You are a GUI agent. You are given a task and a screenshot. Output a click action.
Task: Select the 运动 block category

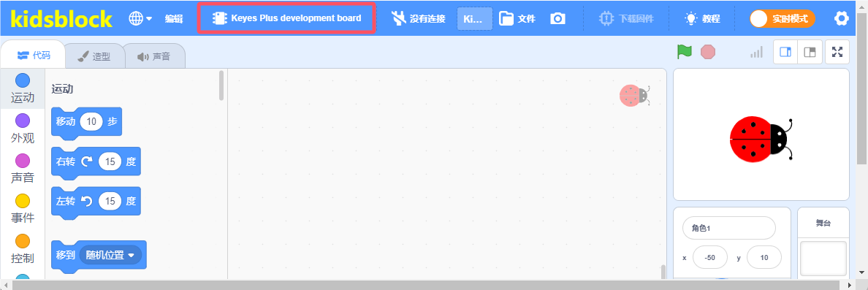coord(23,88)
